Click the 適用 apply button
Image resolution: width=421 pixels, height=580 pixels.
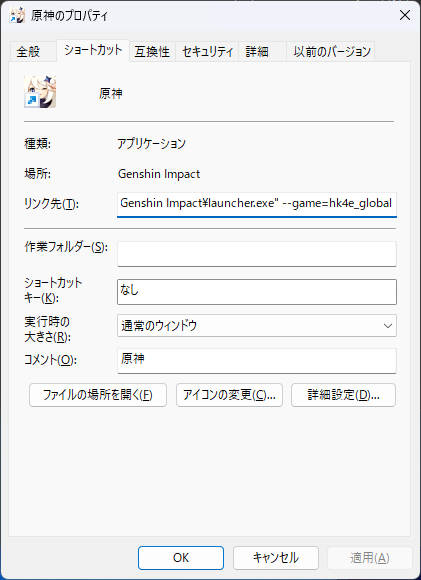(x=370, y=558)
